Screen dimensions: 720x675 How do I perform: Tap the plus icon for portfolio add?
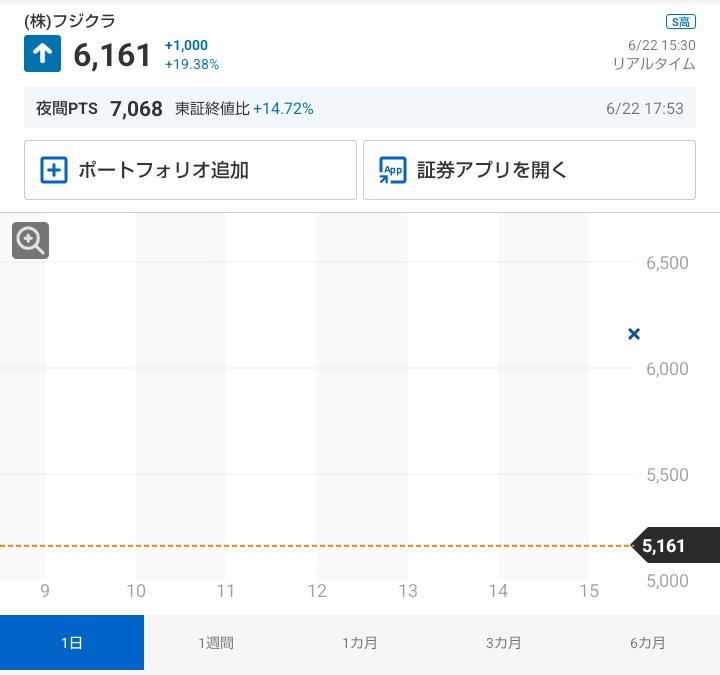54,170
